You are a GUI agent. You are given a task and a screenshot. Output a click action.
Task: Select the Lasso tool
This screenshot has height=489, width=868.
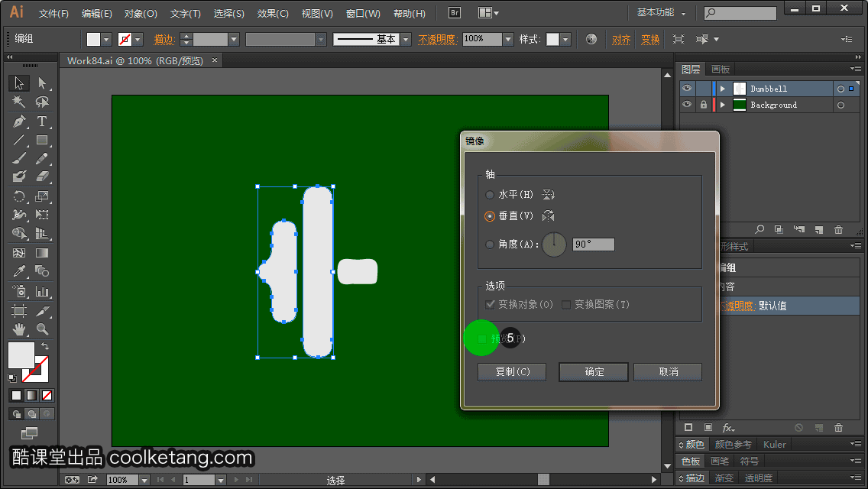click(x=42, y=102)
